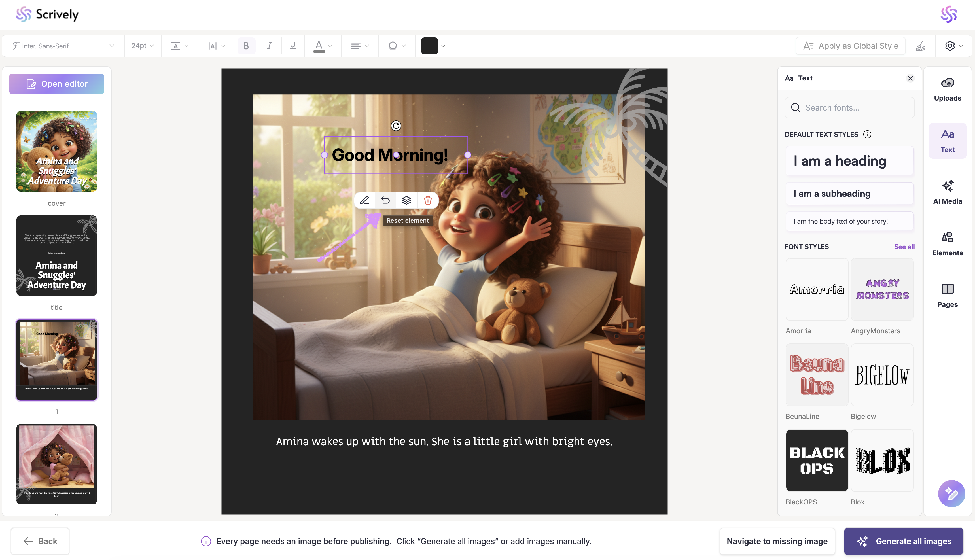This screenshot has height=560, width=975.
Task: Switch to the Pages tab
Action: [947, 295]
